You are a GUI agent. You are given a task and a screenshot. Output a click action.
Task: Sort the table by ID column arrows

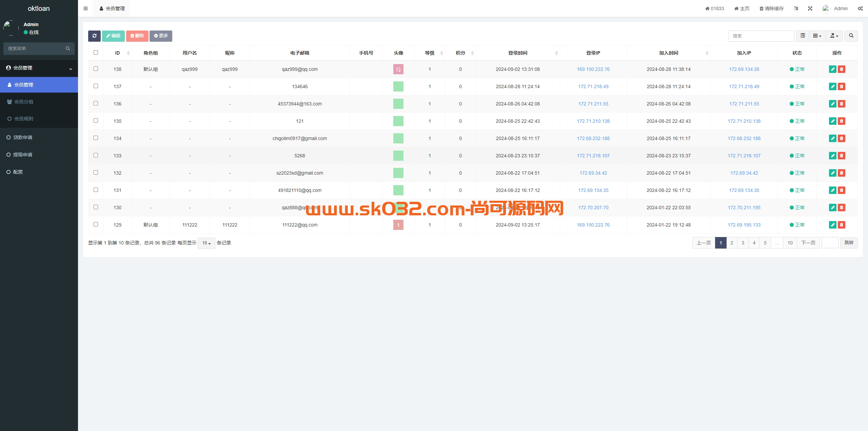pos(128,53)
